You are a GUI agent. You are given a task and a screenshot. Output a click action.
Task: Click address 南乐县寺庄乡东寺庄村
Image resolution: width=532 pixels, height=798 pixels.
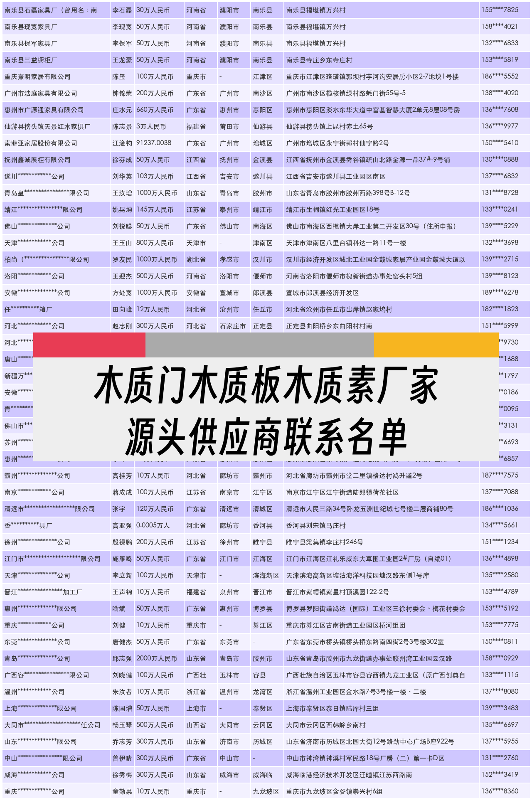319,60
